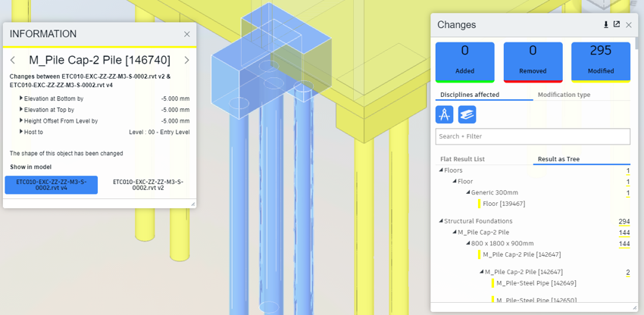Click the Changes panel scrollbar
The image size is (644, 315).
coord(636,42)
